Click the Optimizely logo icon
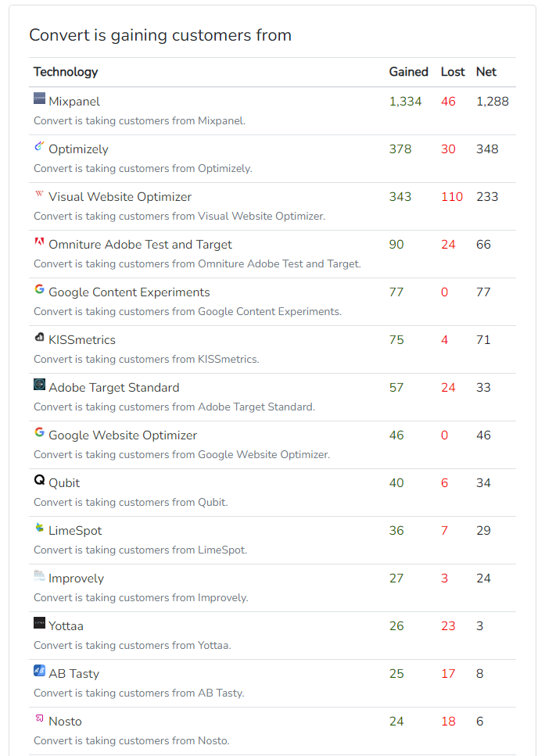This screenshot has height=756, width=545. [x=40, y=146]
